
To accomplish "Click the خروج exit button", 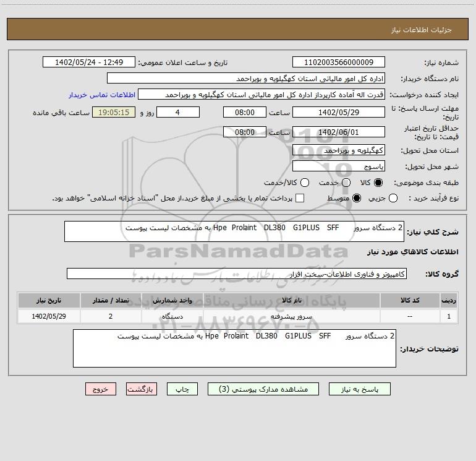I will point(101,389).
